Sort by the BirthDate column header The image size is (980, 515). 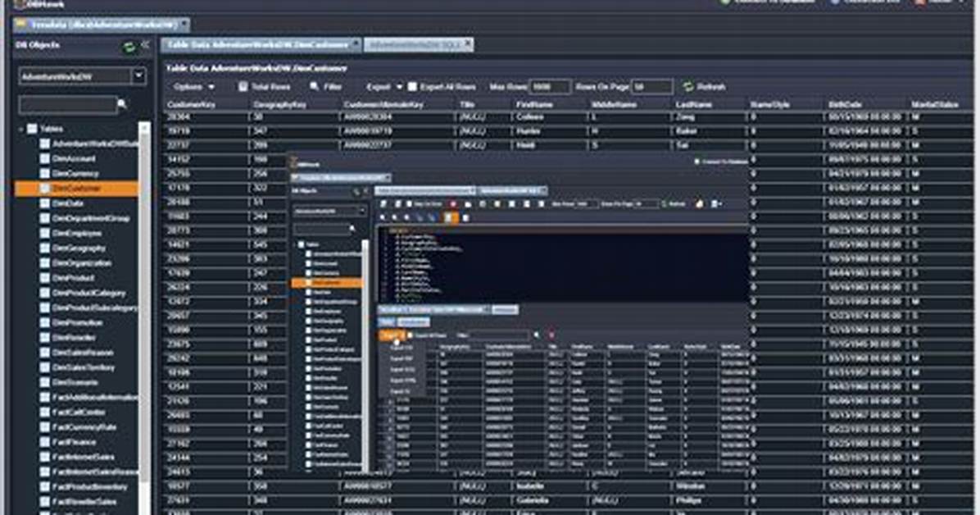[845, 104]
